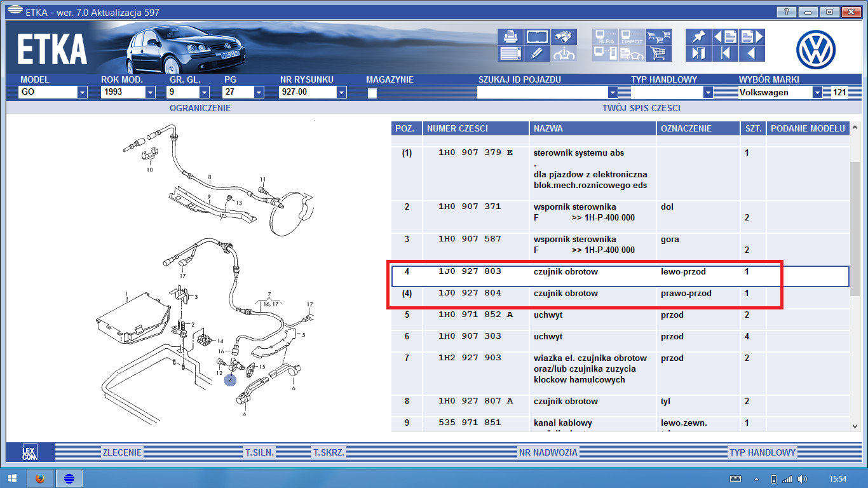Open the binoculars search tool

coord(563,37)
